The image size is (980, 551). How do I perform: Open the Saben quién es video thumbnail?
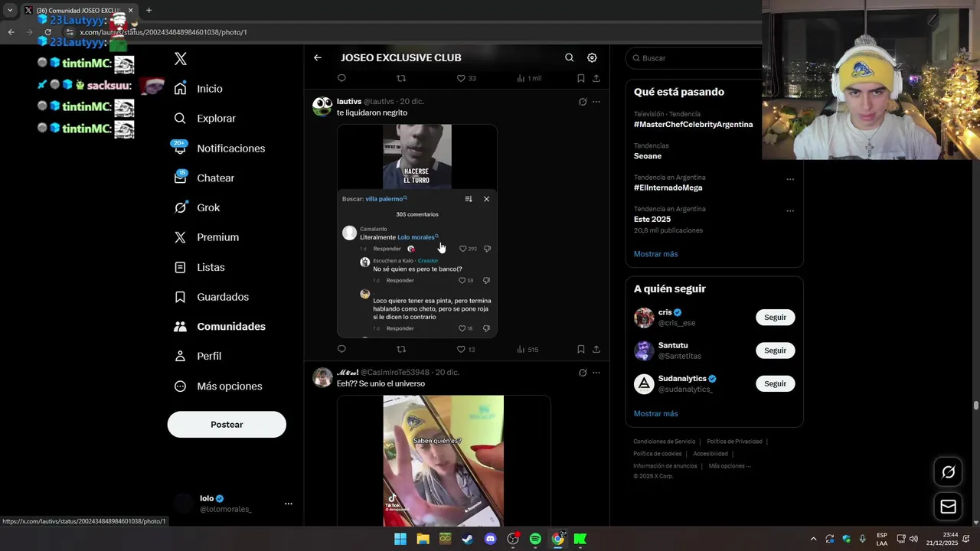(x=443, y=461)
